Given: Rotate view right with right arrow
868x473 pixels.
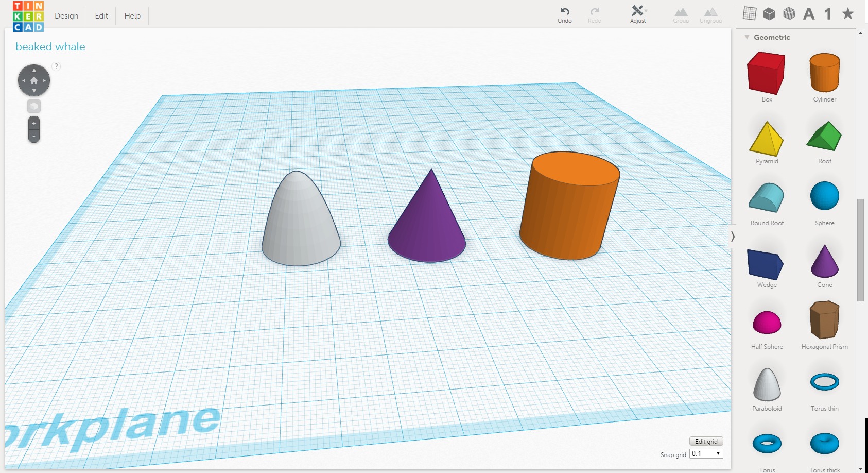Looking at the screenshot, I should pyautogui.click(x=45, y=80).
